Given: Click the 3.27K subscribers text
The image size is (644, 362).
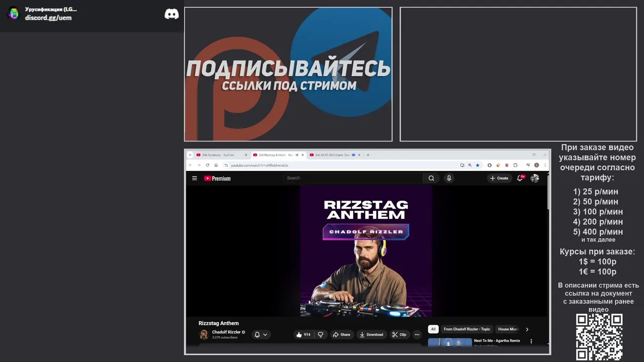Looking at the screenshot, I should coord(225,337).
